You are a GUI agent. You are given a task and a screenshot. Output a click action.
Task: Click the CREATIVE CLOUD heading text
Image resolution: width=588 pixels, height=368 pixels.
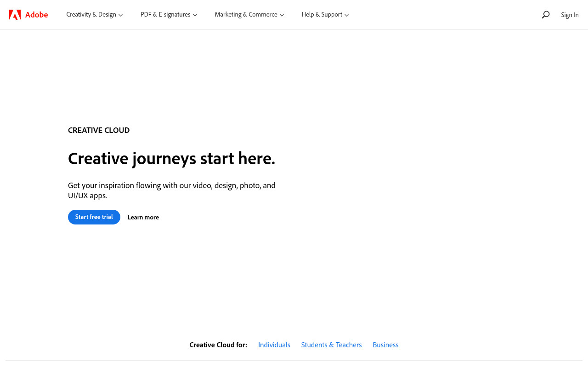[x=99, y=130]
